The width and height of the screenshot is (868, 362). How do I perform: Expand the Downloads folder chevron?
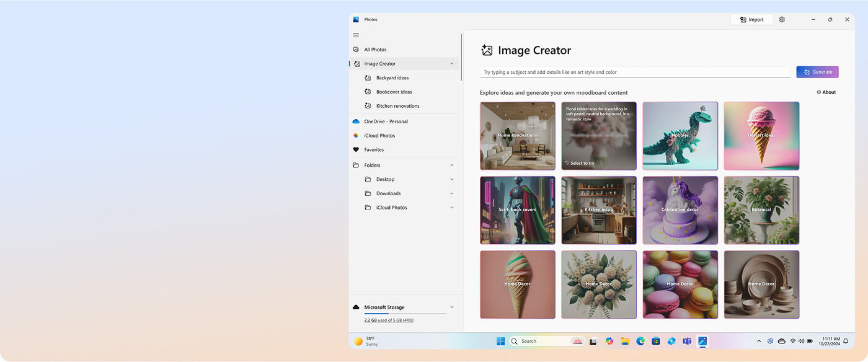pyautogui.click(x=451, y=193)
